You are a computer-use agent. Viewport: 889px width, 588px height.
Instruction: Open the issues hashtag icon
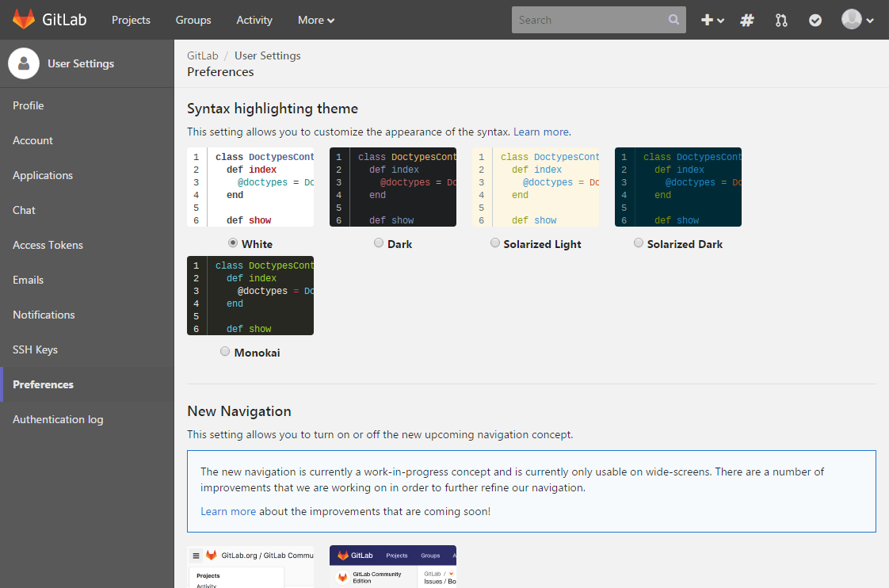click(x=746, y=21)
